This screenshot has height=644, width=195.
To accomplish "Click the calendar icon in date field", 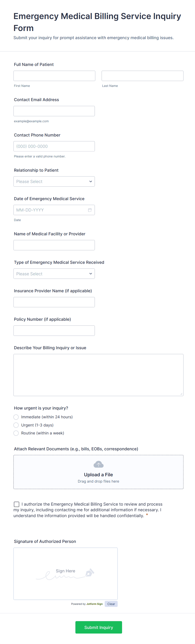I will (x=90, y=210).
